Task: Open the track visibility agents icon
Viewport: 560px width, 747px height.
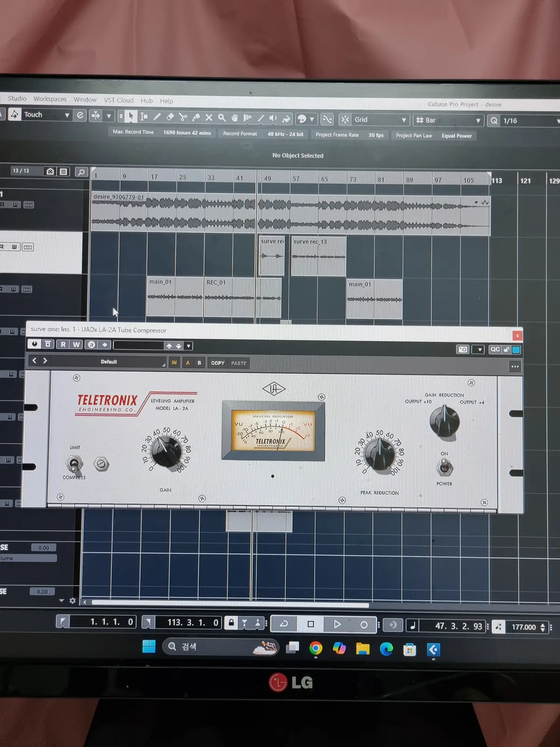Action: coord(50,171)
